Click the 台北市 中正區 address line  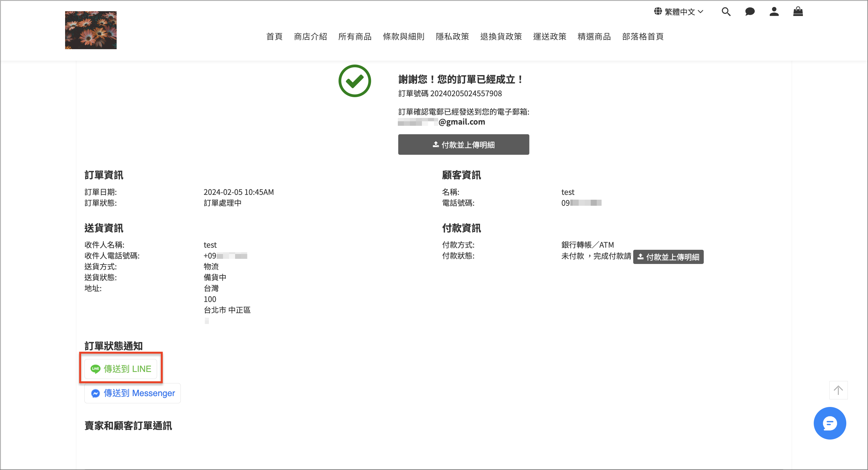(227, 310)
